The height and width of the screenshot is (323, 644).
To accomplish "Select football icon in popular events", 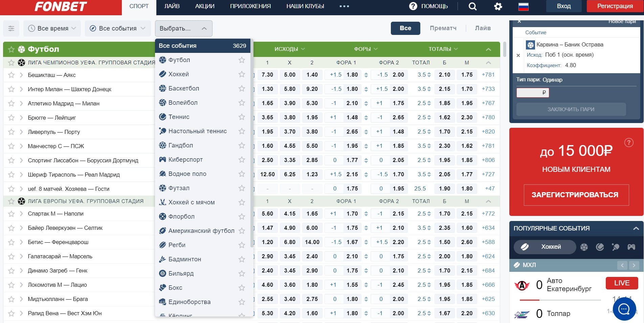I will pyautogui.click(x=584, y=247).
